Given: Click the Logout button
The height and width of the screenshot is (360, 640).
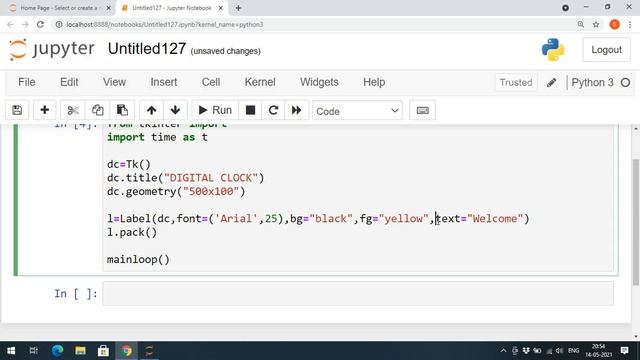Looking at the screenshot, I should click(607, 50).
